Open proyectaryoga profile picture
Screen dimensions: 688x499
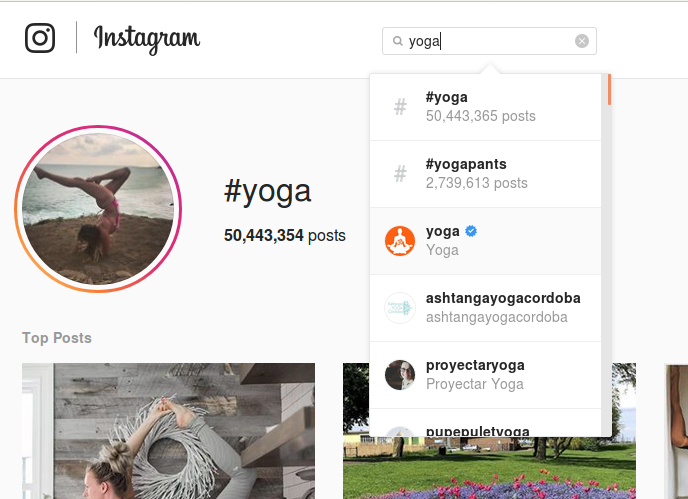(400, 375)
